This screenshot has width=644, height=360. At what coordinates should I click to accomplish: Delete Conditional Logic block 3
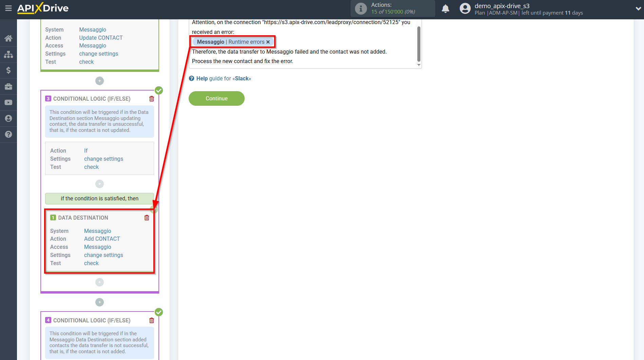pyautogui.click(x=152, y=99)
